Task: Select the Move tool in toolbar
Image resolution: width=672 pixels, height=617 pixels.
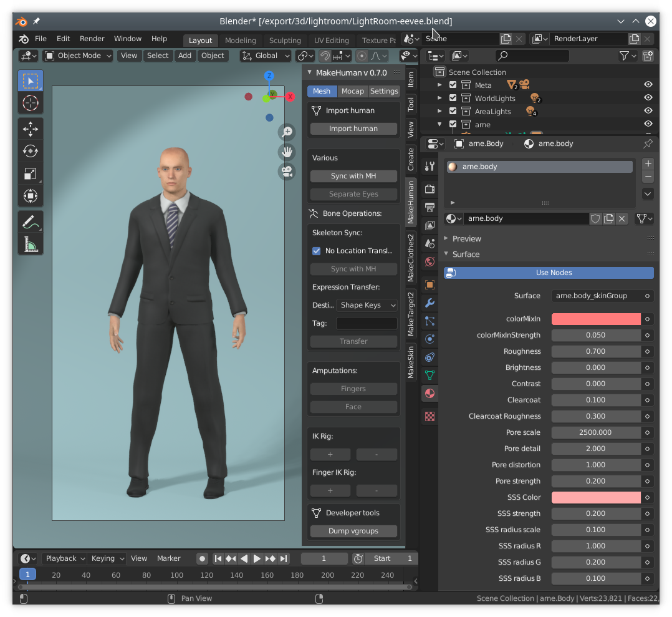Action: click(31, 129)
